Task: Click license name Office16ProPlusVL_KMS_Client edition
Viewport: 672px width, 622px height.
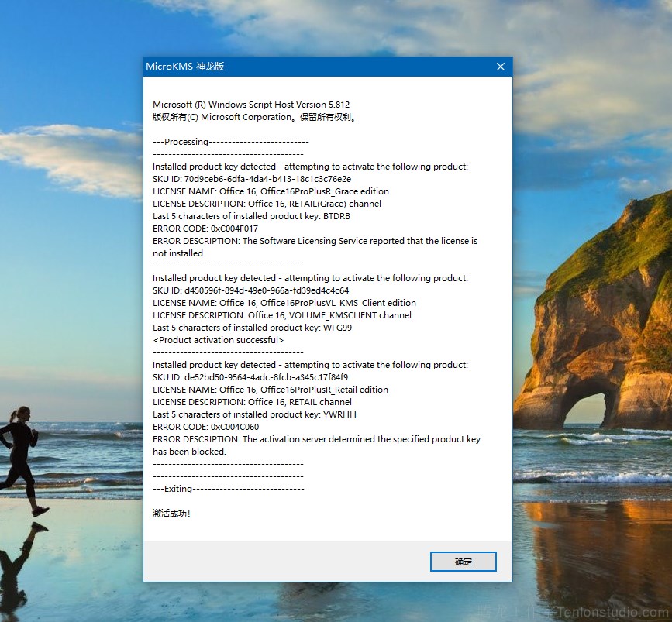Action: 284,303
